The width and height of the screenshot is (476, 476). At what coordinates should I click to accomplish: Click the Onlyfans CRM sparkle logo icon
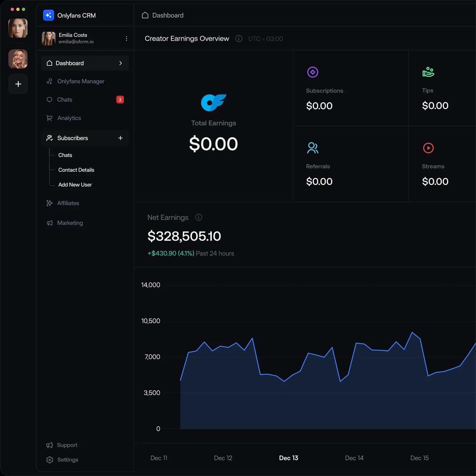[48, 15]
